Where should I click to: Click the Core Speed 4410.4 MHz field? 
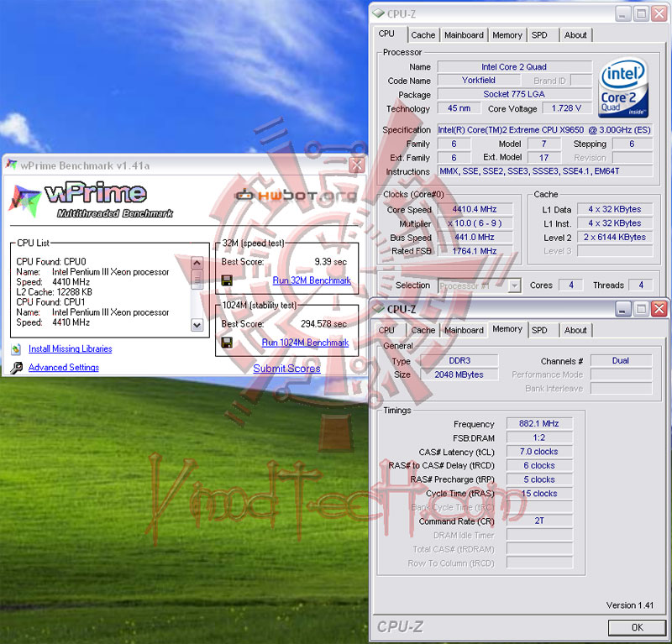point(475,209)
